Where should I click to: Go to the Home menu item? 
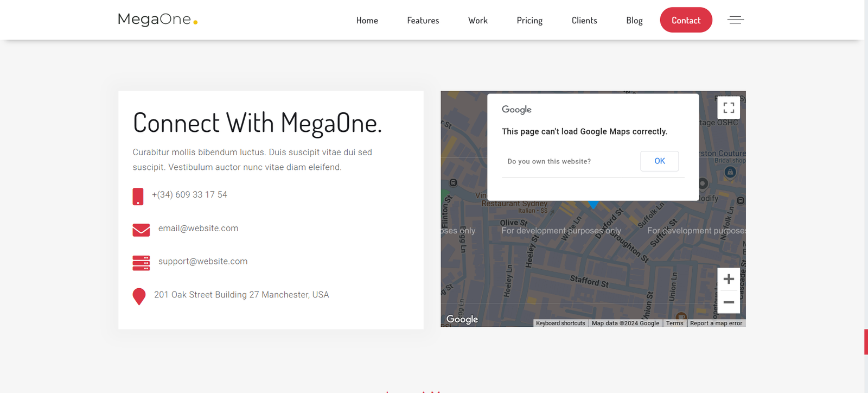[367, 21]
